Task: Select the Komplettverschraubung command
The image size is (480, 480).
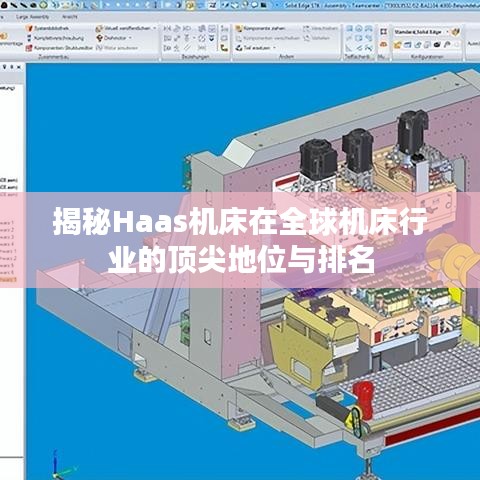Action: (x=55, y=38)
